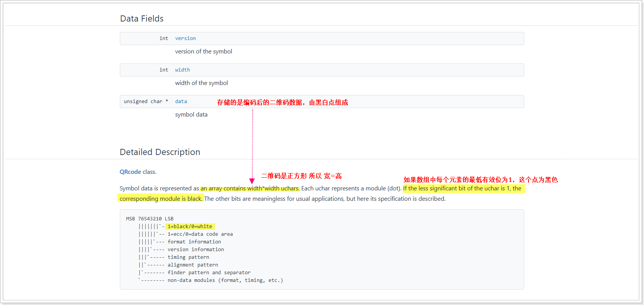Click the 'unsigned char *' type label
This screenshot has width=644, height=305.
click(x=146, y=102)
